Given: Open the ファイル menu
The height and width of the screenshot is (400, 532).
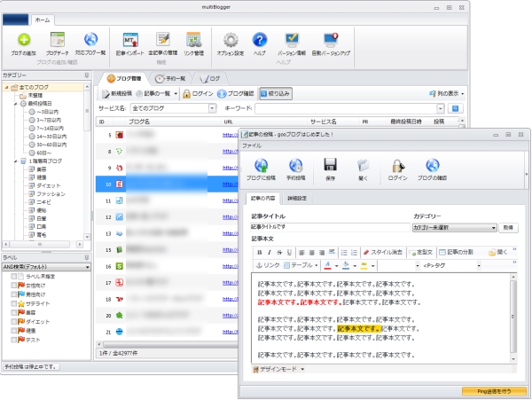Looking at the screenshot, I should (x=252, y=145).
